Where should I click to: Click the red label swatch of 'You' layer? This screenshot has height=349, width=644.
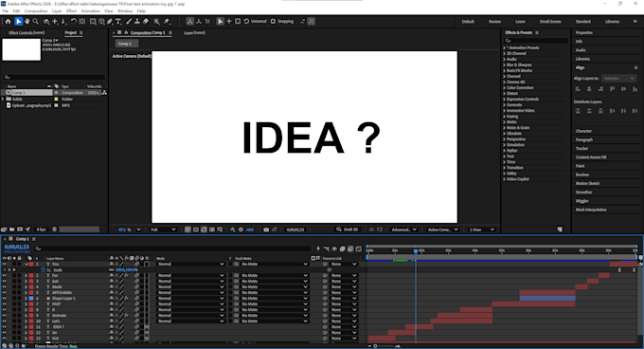click(x=31, y=265)
